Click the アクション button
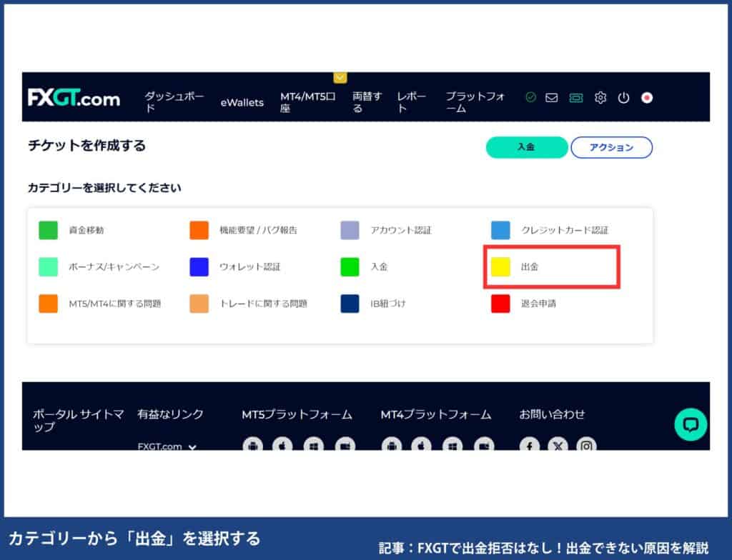The width and height of the screenshot is (732, 560). coord(612,147)
